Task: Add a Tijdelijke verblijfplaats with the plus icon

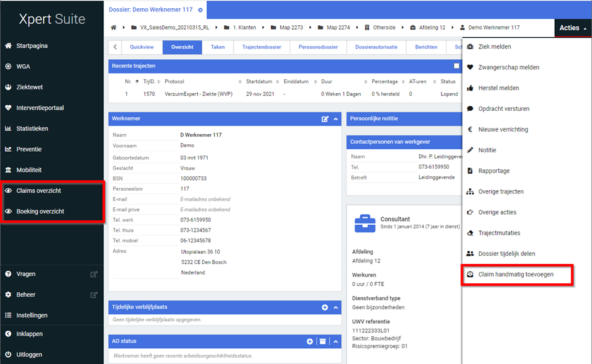Action: [x=325, y=307]
